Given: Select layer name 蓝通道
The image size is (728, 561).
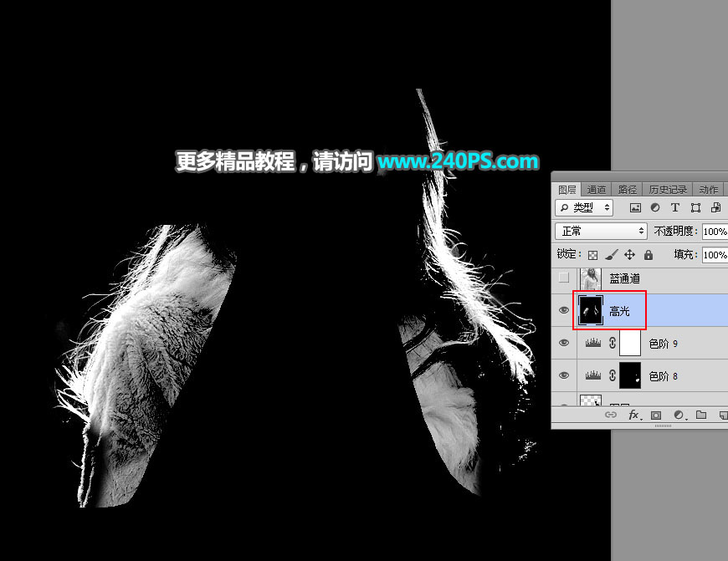Looking at the screenshot, I should (624, 278).
